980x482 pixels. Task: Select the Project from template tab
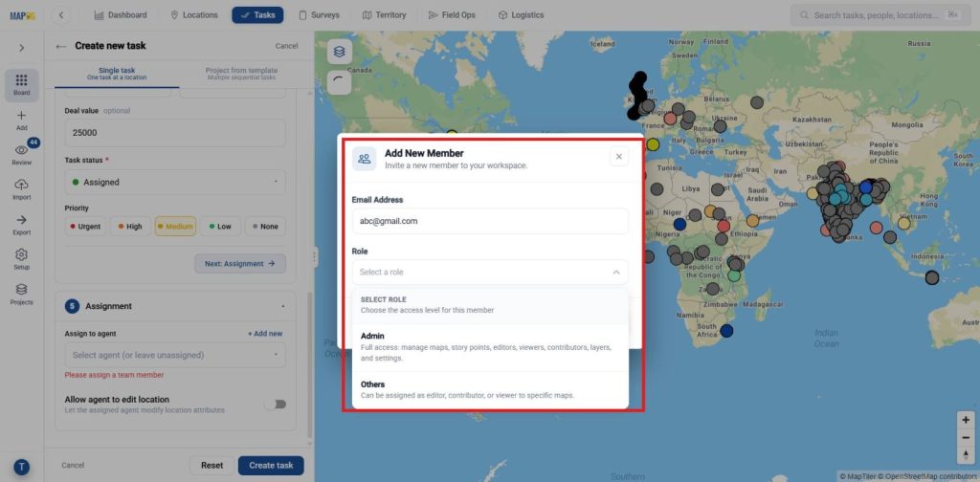[x=241, y=74]
